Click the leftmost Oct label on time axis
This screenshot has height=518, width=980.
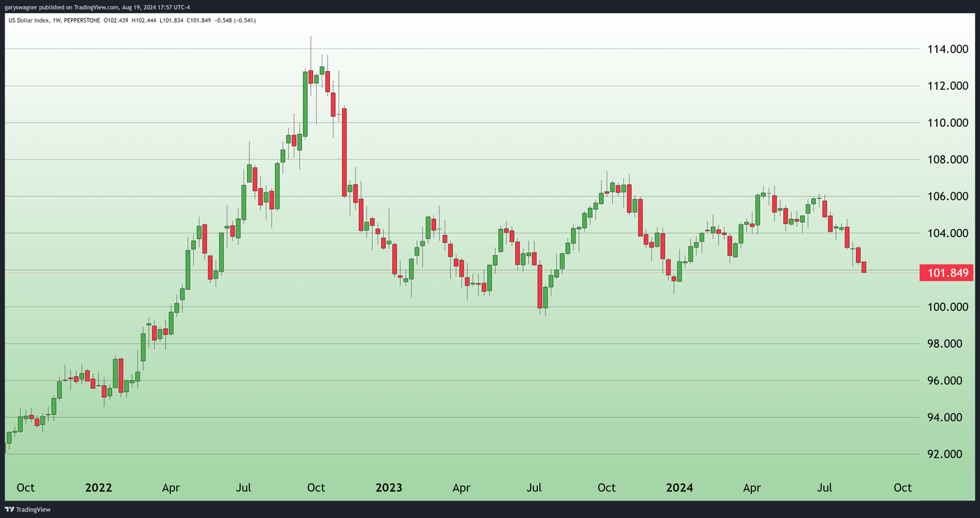(x=26, y=487)
